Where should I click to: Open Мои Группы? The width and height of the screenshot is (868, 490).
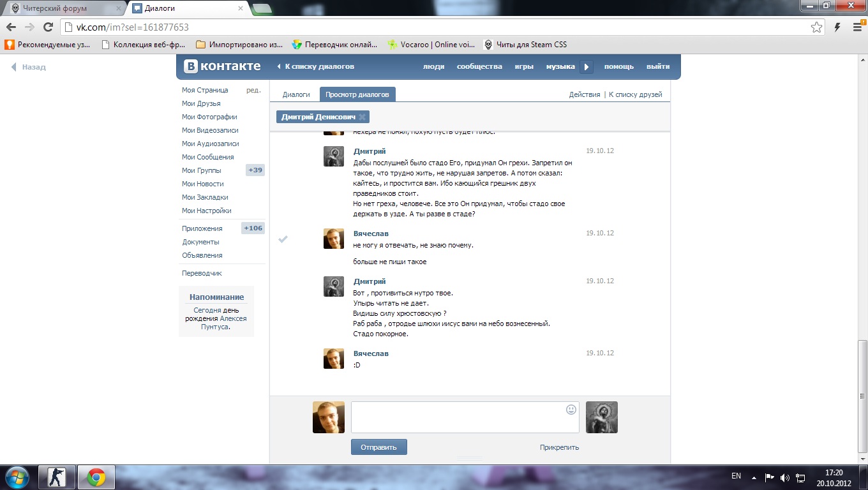[202, 170]
